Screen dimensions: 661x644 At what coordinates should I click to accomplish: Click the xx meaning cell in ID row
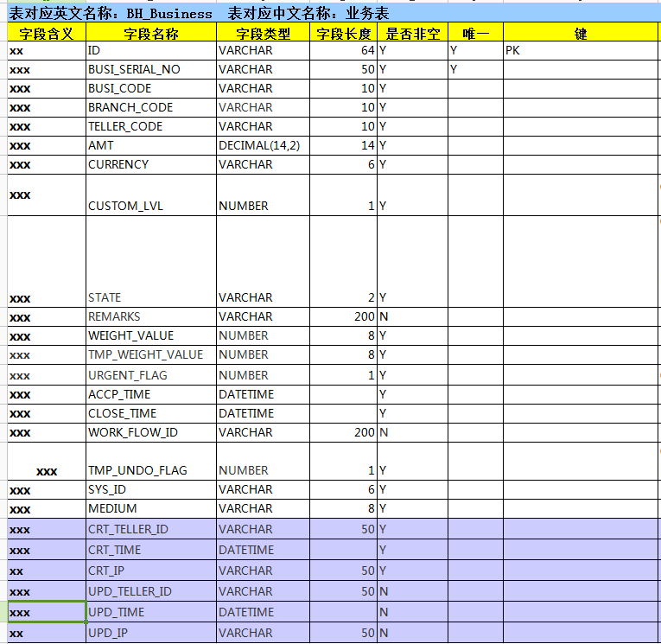(47, 51)
